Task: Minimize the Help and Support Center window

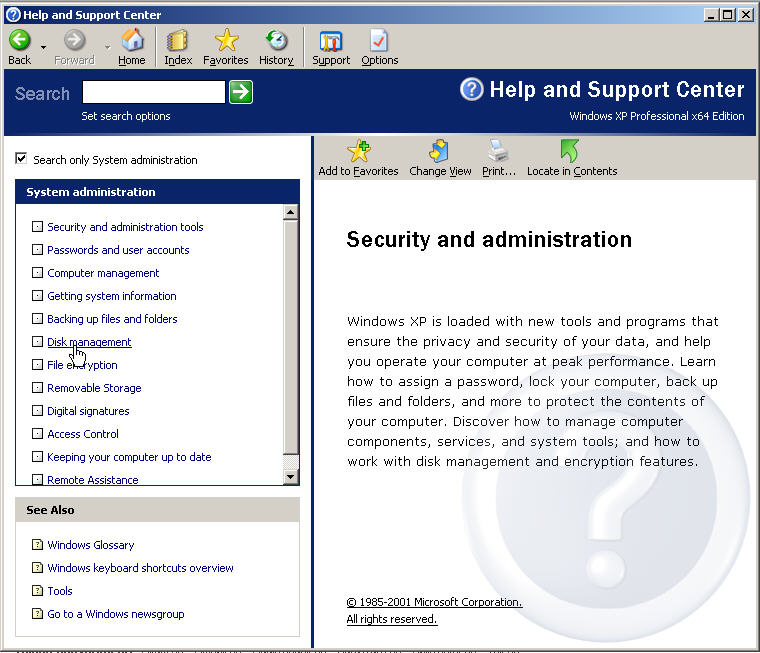Action: 711,15
